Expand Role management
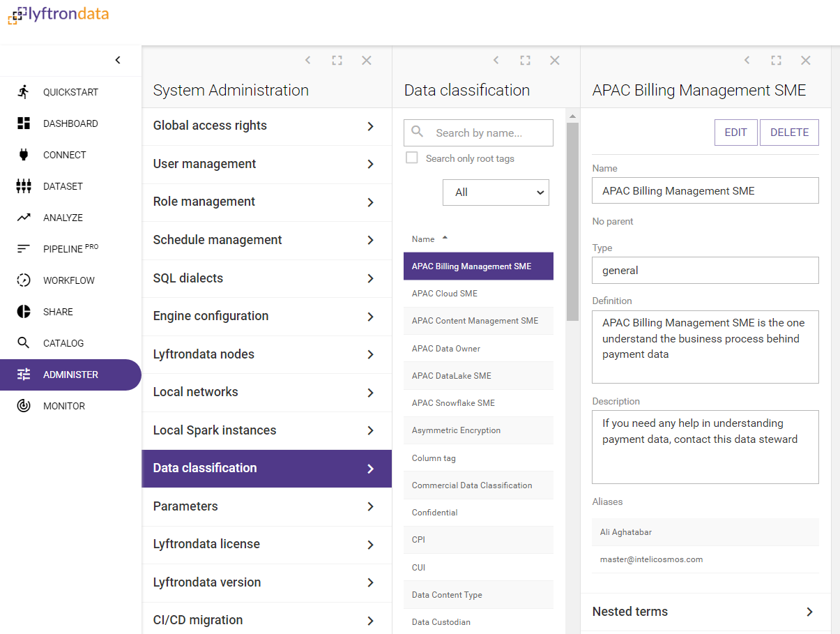The height and width of the screenshot is (634, 840). click(x=266, y=202)
